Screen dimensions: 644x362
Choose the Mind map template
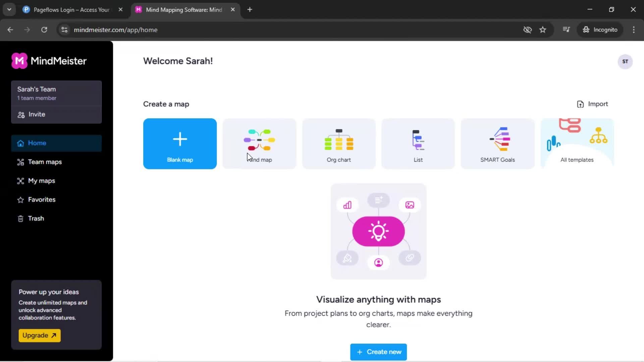[259, 143]
